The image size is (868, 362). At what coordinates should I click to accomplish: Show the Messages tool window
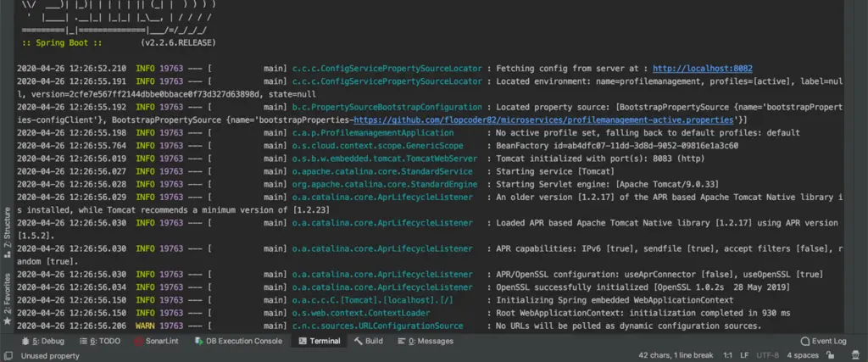pos(426,341)
